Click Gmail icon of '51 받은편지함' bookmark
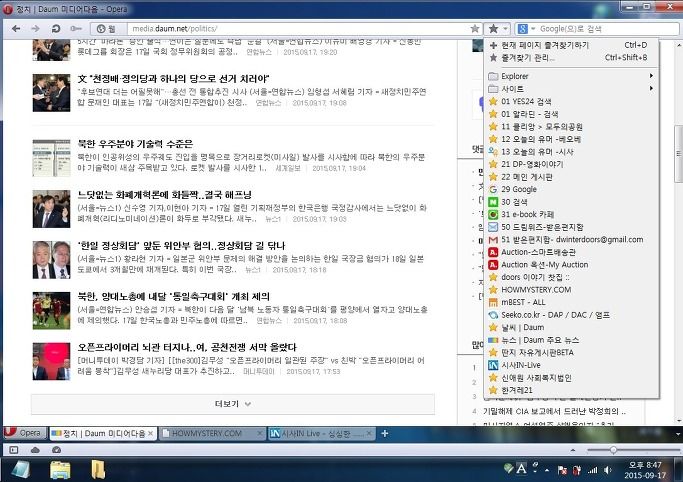The image size is (683, 482). click(493, 239)
